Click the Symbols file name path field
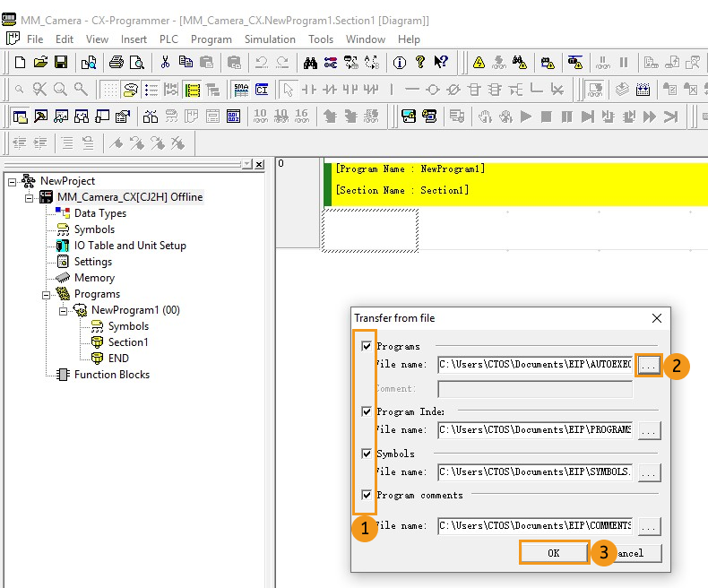This screenshot has width=708, height=588. [x=534, y=471]
